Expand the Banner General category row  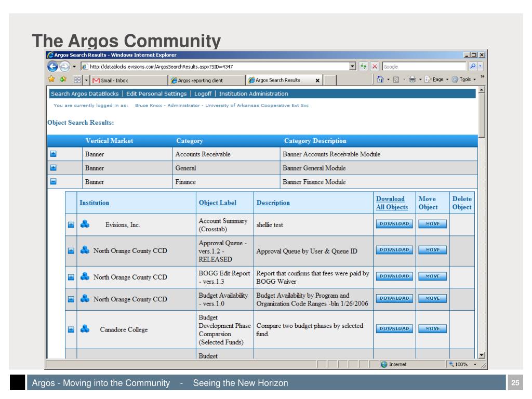(x=54, y=168)
